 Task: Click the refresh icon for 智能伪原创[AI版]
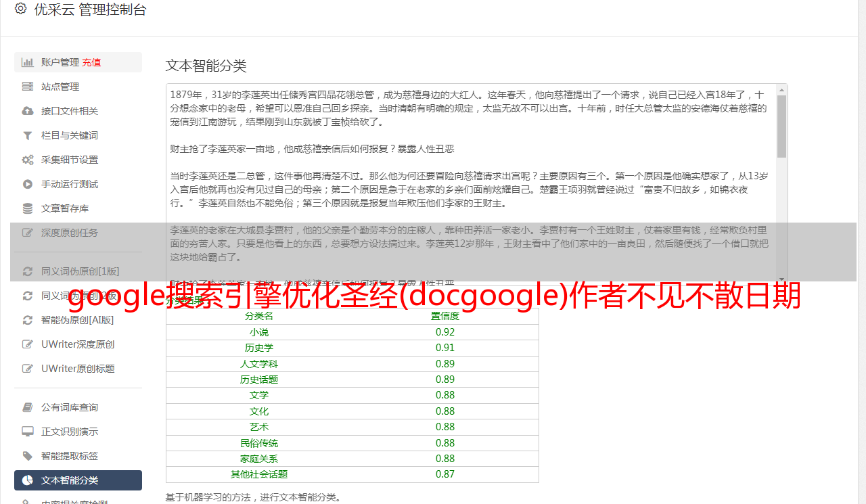click(28, 320)
